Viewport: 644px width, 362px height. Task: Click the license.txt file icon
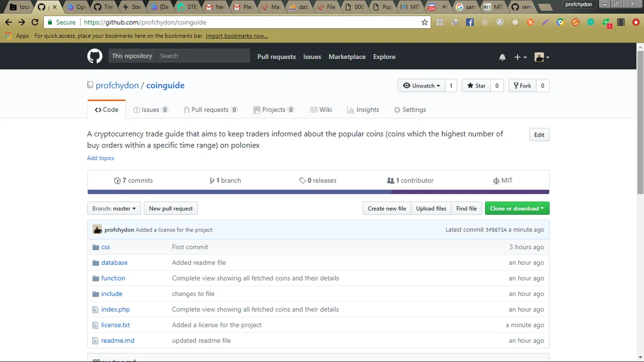pos(96,325)
